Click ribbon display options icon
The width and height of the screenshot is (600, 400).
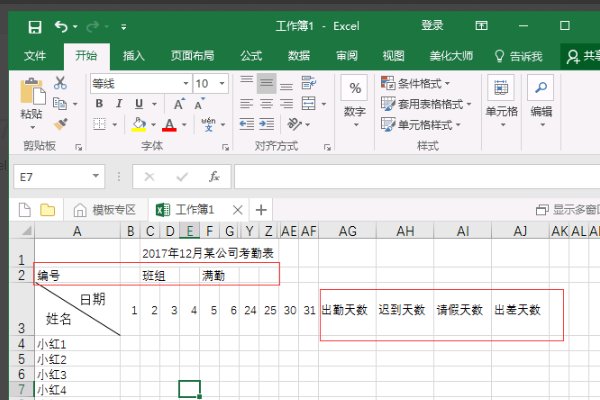pos(481,26)
